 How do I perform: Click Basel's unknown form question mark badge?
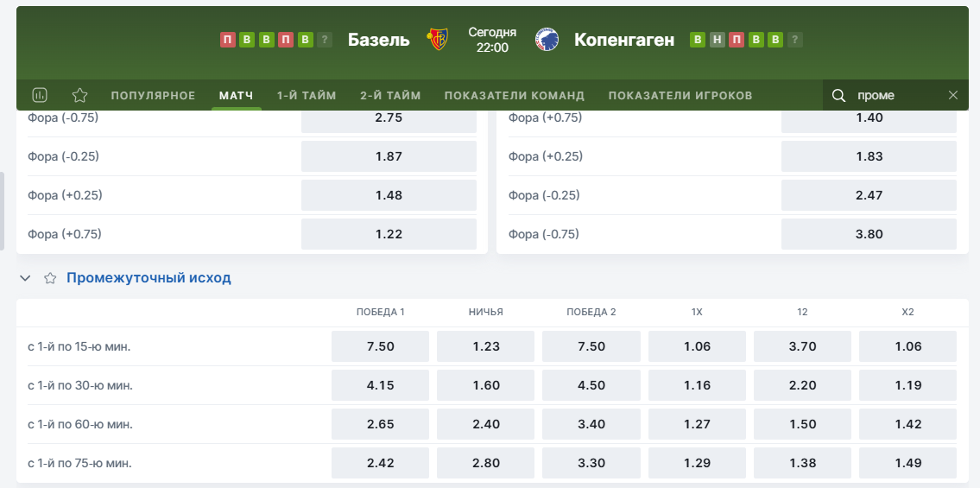click(325, 40)
